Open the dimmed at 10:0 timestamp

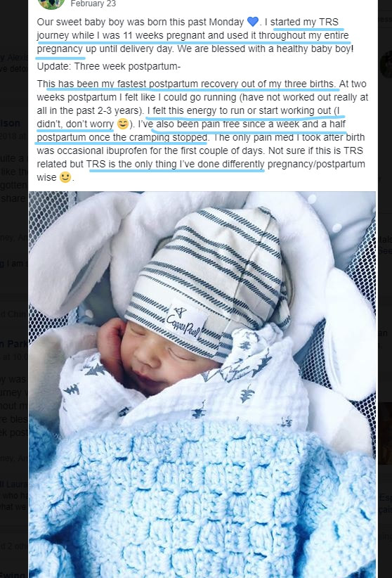point(14,357)
